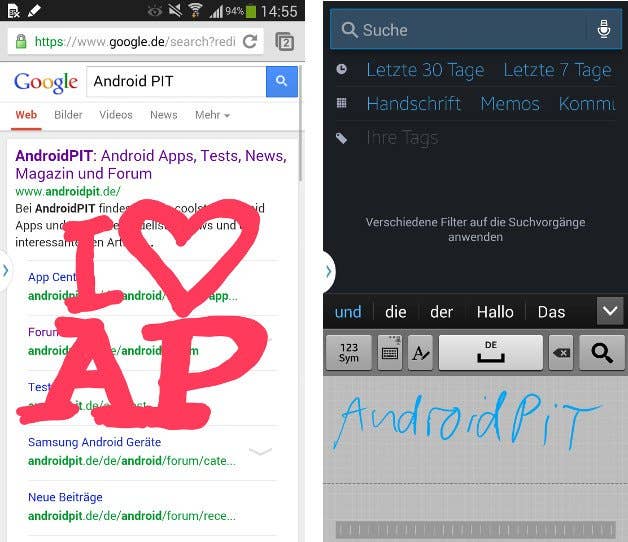The height and width of the screenshot is (542, 628).
Task: Switch to the Bilder tab
Action: [x=68, y=115]
